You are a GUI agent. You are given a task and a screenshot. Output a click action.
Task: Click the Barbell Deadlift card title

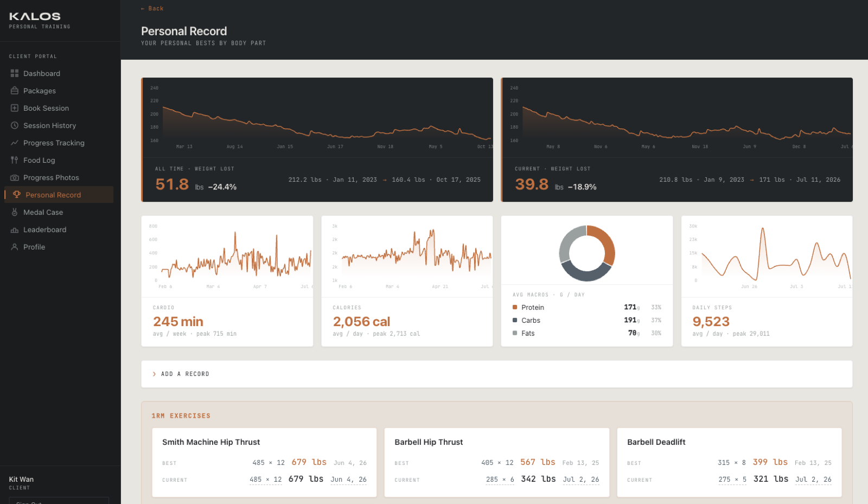click(656, 442)
